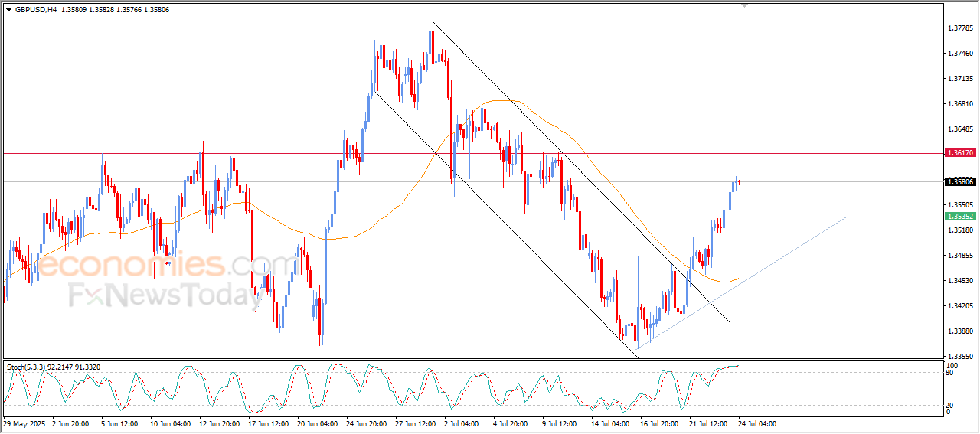Click the 27 Jun 12:00 time label
Screen dimensions: 980x434
416,423
